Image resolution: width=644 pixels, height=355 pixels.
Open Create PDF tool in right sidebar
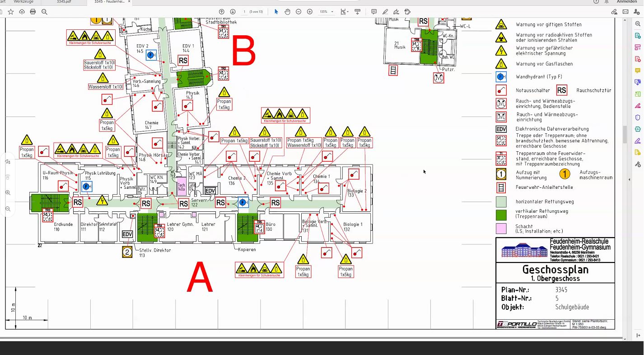click(x=638, y=59)
